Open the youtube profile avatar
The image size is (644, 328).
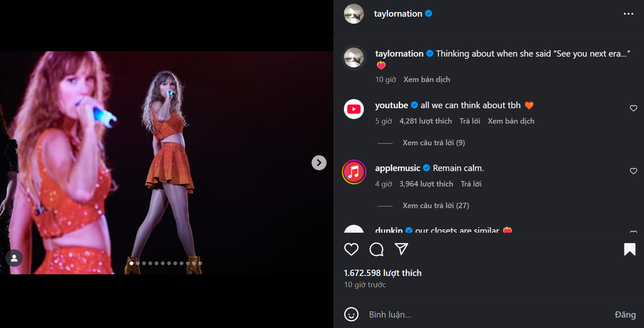point(354,109)
